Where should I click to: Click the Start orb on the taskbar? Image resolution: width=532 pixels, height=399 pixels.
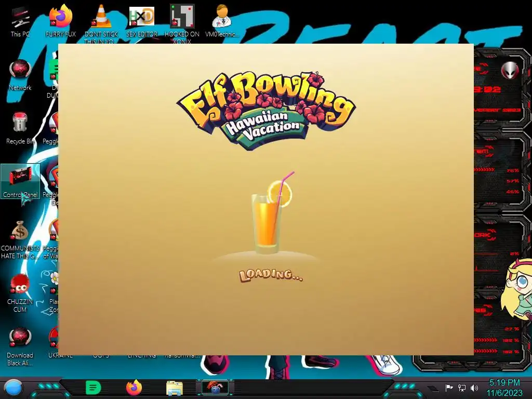[13, 388]
